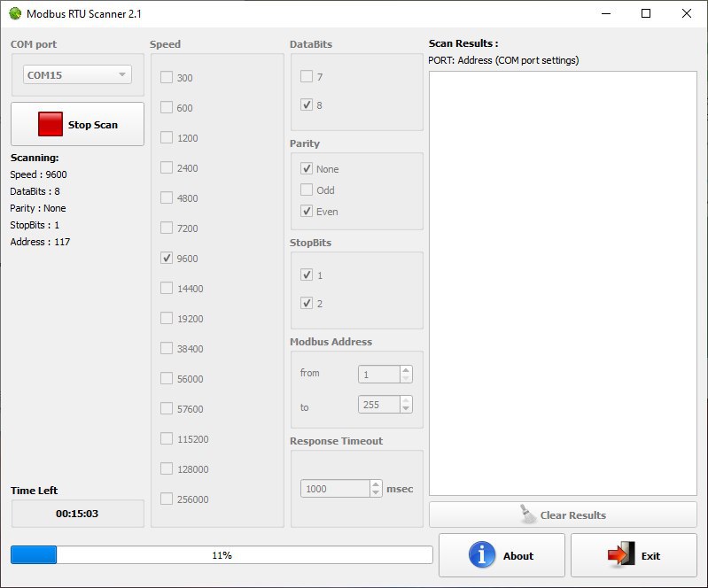Click the broom icon in Clear Results
This screenshot has height=588, width=708.
pos(527,514)
